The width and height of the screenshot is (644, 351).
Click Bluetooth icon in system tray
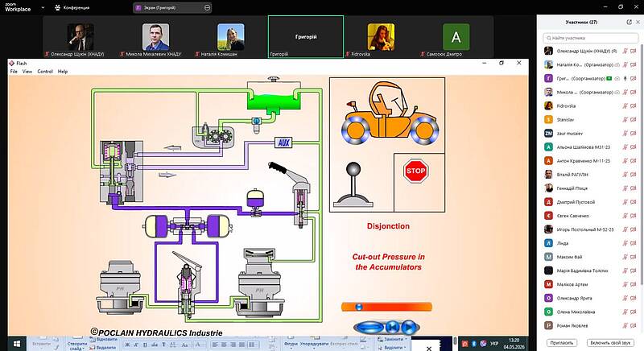pyautogui.click(x=474, y=344)
